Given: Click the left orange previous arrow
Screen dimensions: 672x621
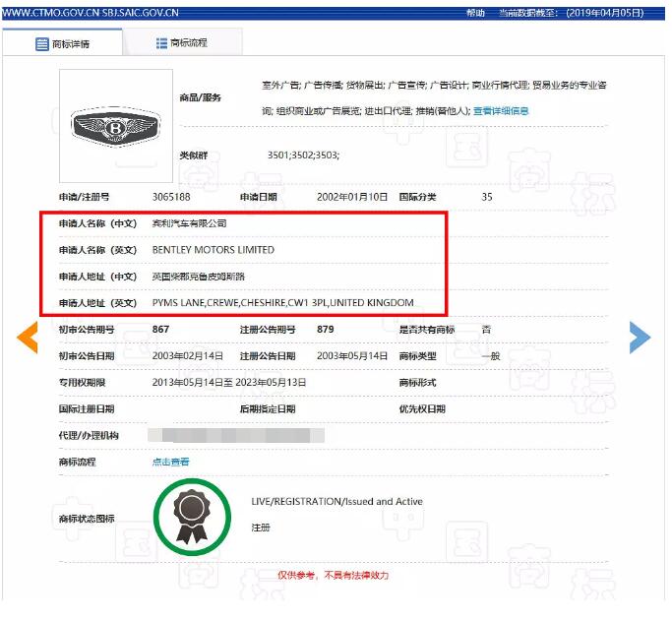Looking at the screenshot, I should tap(28, 338).
